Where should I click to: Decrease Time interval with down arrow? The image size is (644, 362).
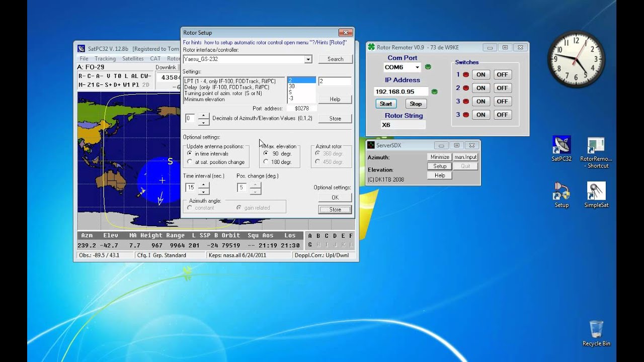pos(203,191)
